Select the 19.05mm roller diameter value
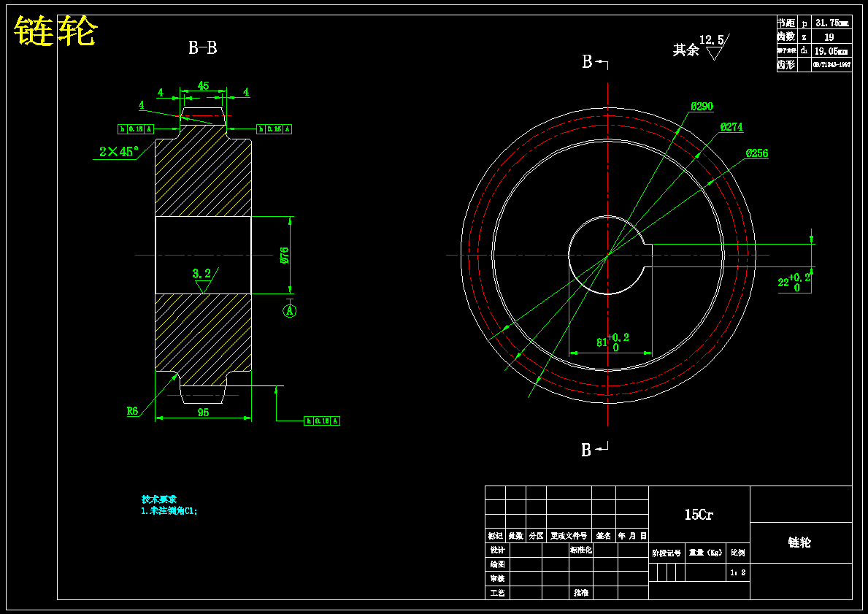This screenshot has height=614, width=868. click(x=831, y=51)
